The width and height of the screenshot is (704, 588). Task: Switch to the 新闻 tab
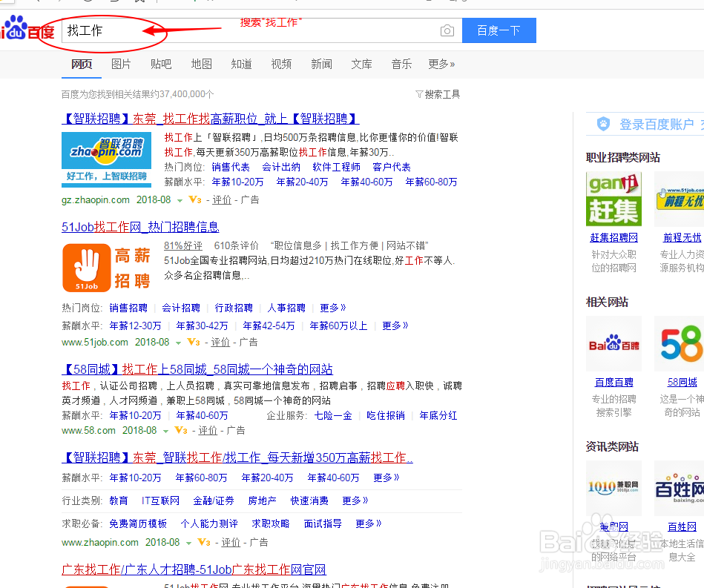pyautogui.click(x=321, y=65)
